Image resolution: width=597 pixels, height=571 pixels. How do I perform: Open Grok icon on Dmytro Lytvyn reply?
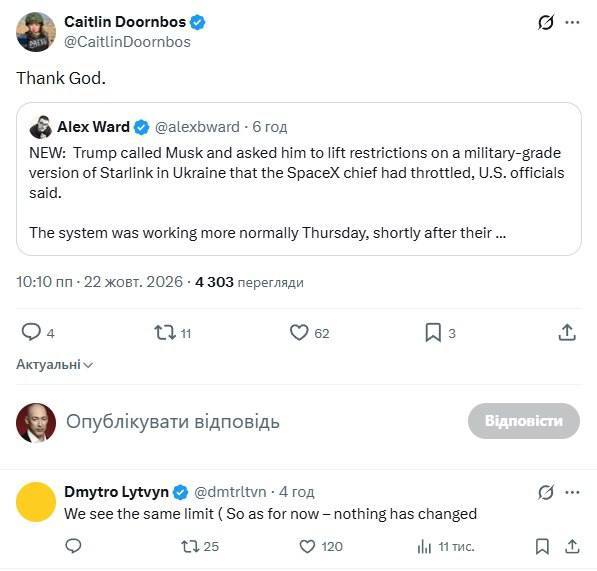[x=546, y=492]
